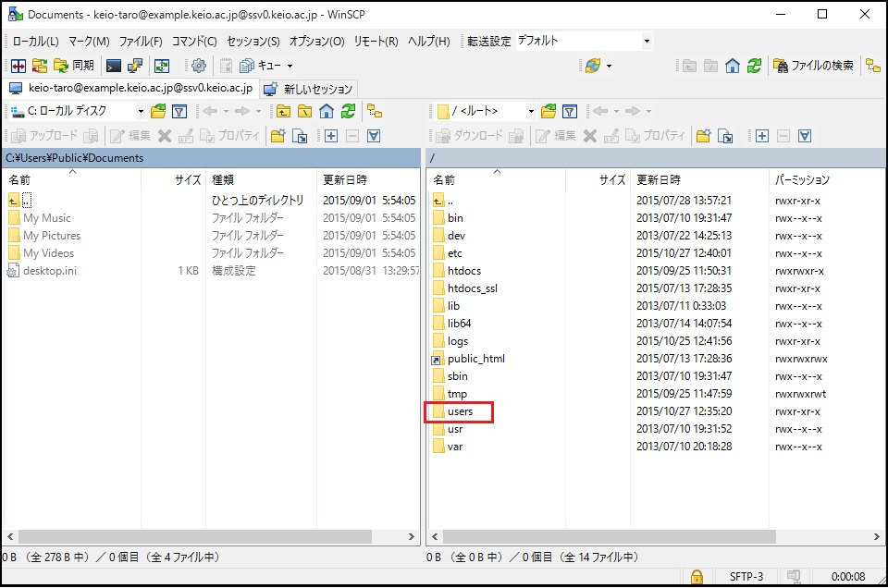This screenshot has height=588, width=888.
Task: Create new folder in remote panel
Action: tap(704, 136)
